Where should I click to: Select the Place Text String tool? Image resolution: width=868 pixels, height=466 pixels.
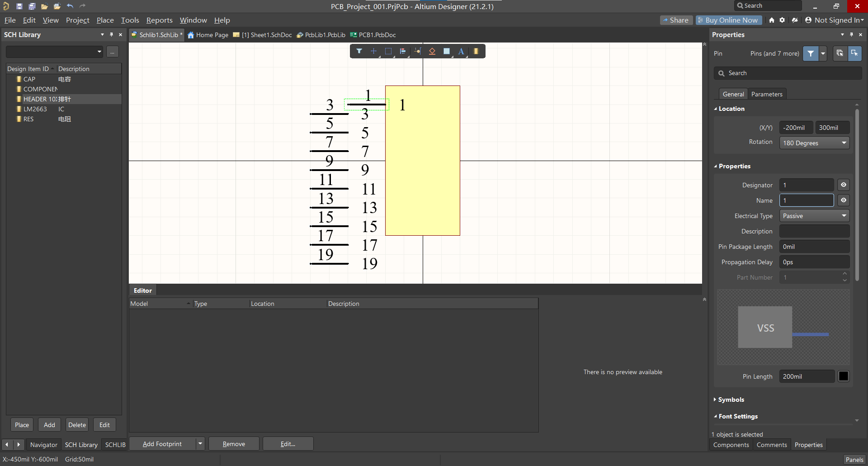click(461, 51)
